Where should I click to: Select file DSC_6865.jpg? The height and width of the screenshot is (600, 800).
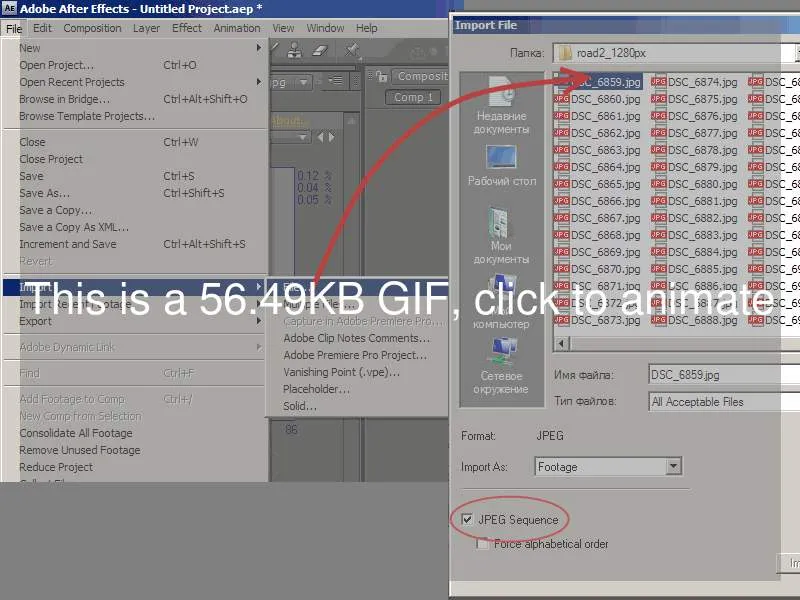click(598, 184)
